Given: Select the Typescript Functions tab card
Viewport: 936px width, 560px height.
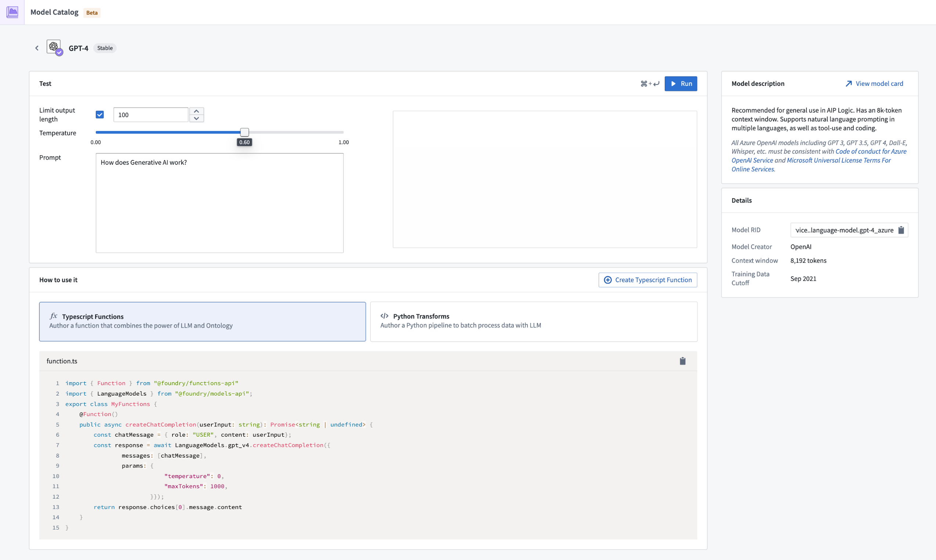Looking at the screenshot, I should (202, 321).
